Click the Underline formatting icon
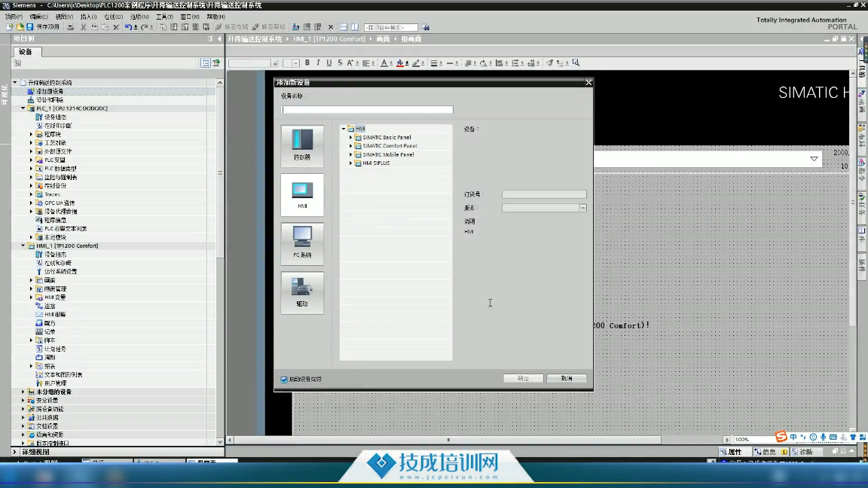 pyautogui.click(x=329, y=63)
